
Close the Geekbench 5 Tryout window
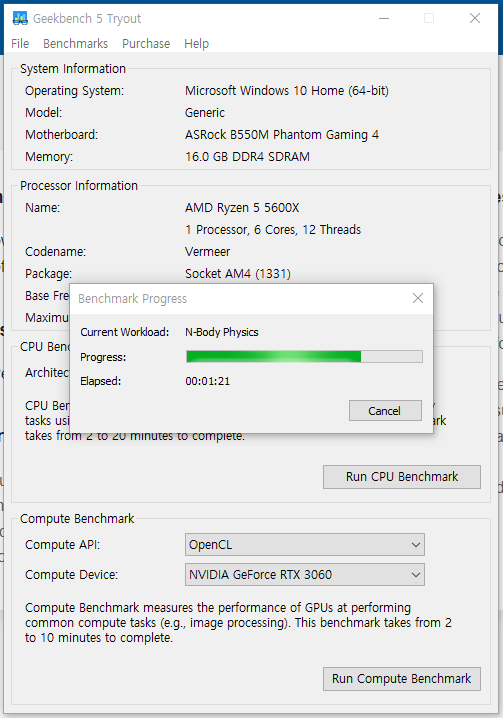[475, 18]
